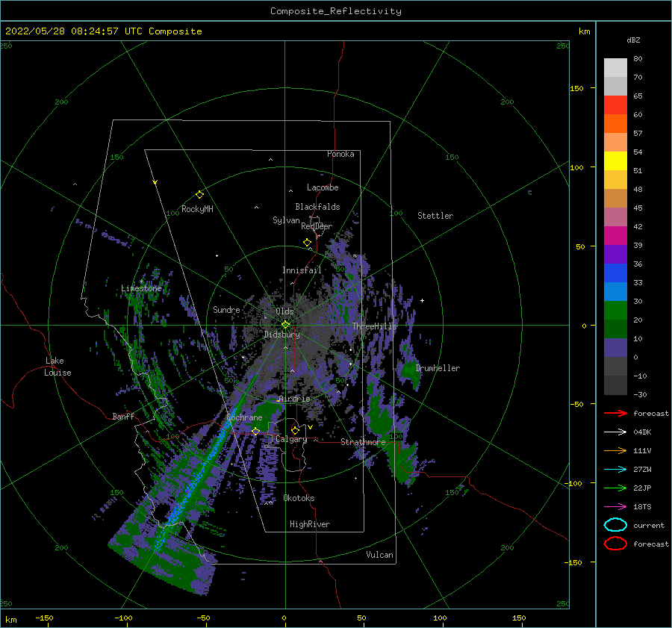Click the white 04DK arrow icon
672x628 pixels.
(615, 432)
